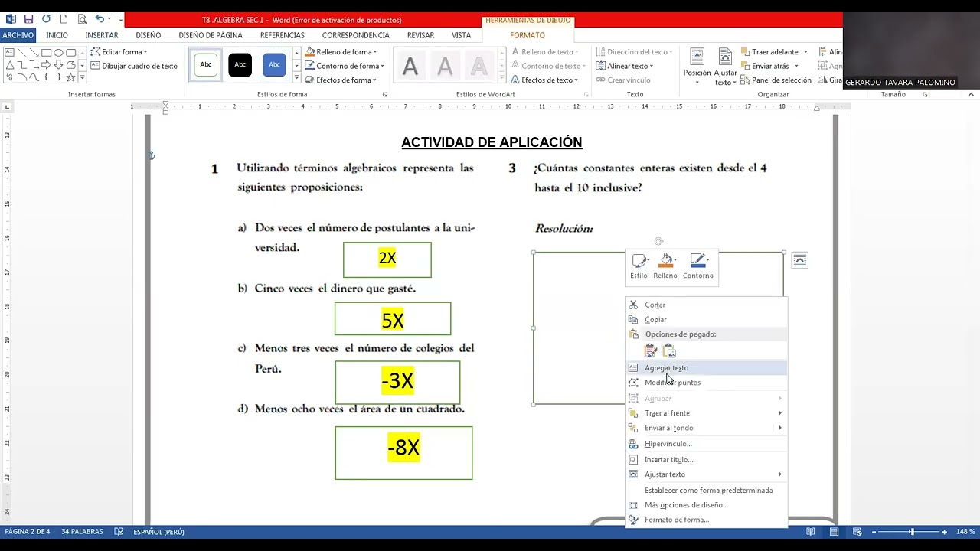Switch to the INSERTAR ribbon tab
Screen dimensions: 980x551
102,35
